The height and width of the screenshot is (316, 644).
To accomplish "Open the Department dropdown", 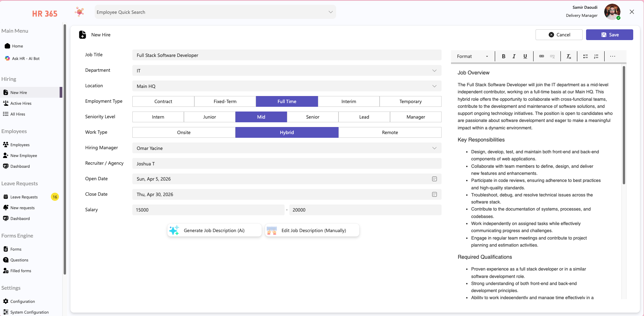I will 434,70.
